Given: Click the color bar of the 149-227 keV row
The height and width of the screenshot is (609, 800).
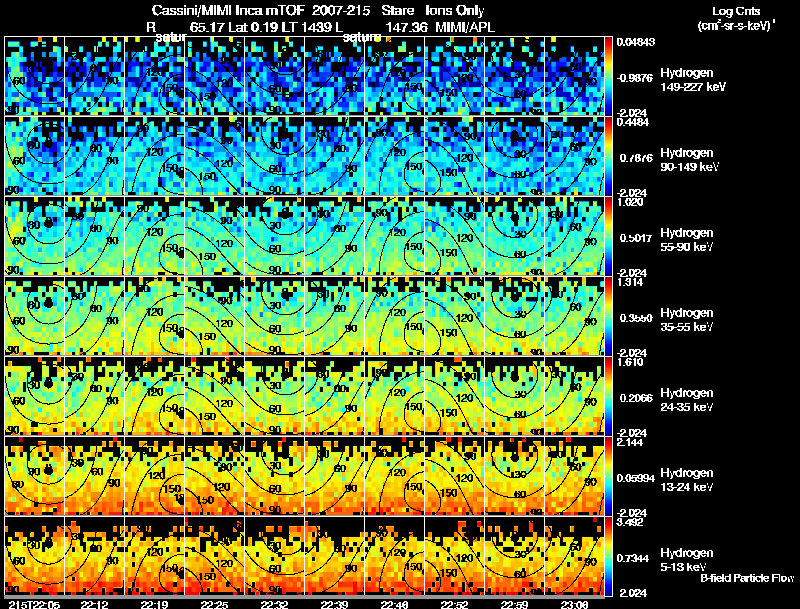Looking at the screenshot, I should (608, 76).
